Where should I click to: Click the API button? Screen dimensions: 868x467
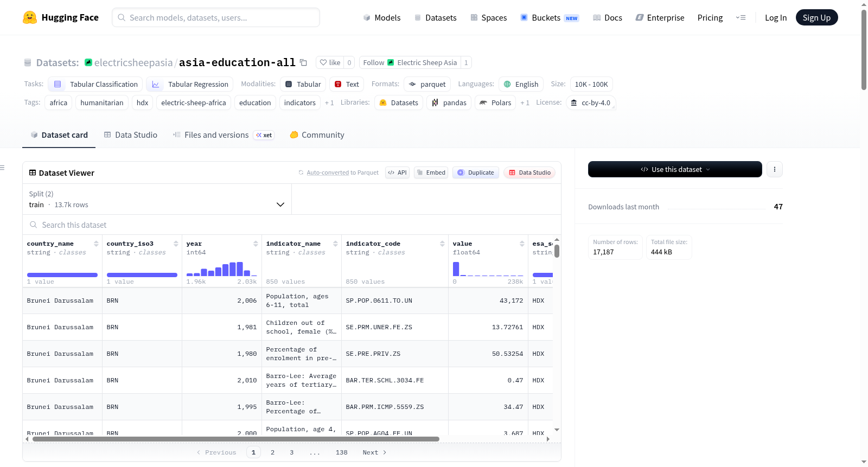397,172
